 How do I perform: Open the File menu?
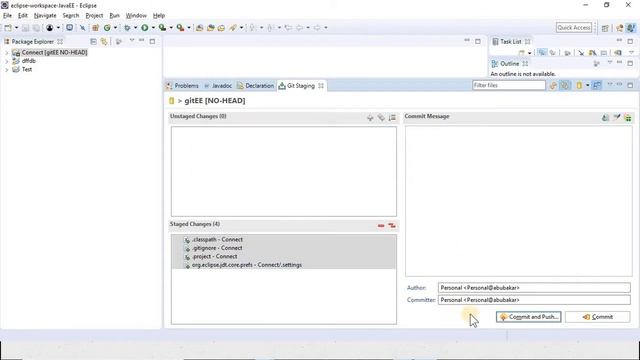(x=7, y=16)
